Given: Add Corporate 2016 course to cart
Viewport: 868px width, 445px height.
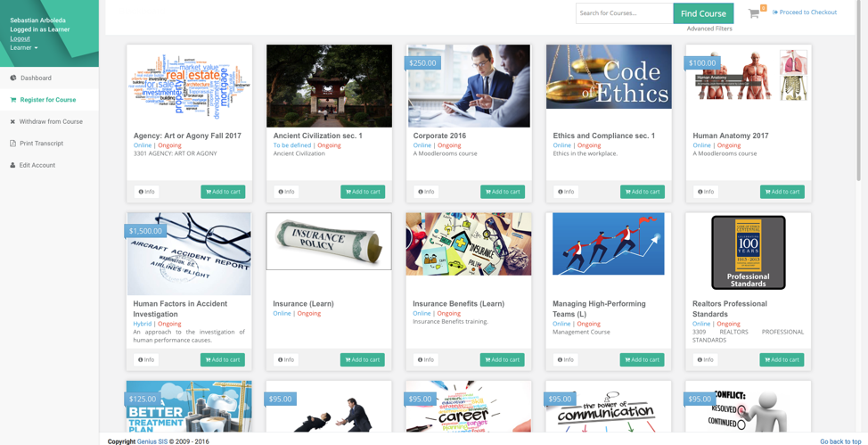Looking at the screenshot, I should point(503,192).
